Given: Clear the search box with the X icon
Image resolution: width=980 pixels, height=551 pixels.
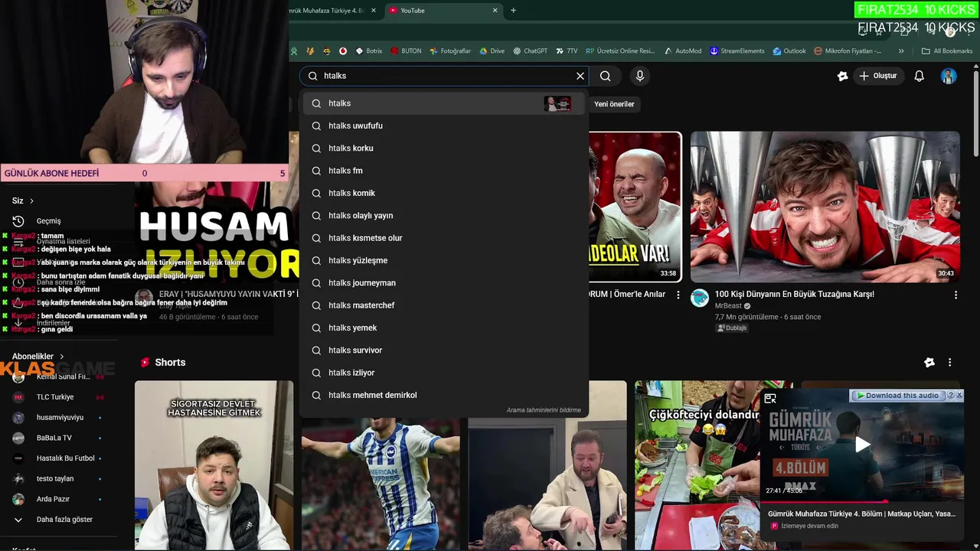Looking at the screenshot, I should pos(580,76).
